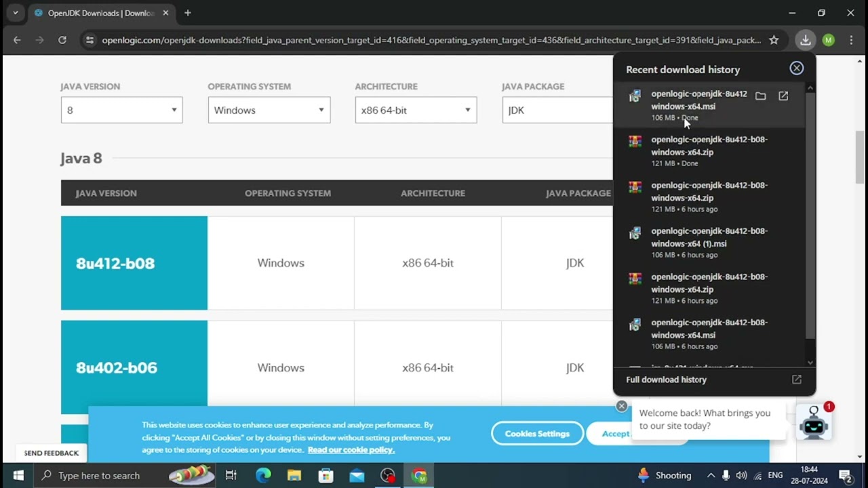Open the clock showing 18:44
This screenshot has height=488, width=868.
[x=809, y=475]
